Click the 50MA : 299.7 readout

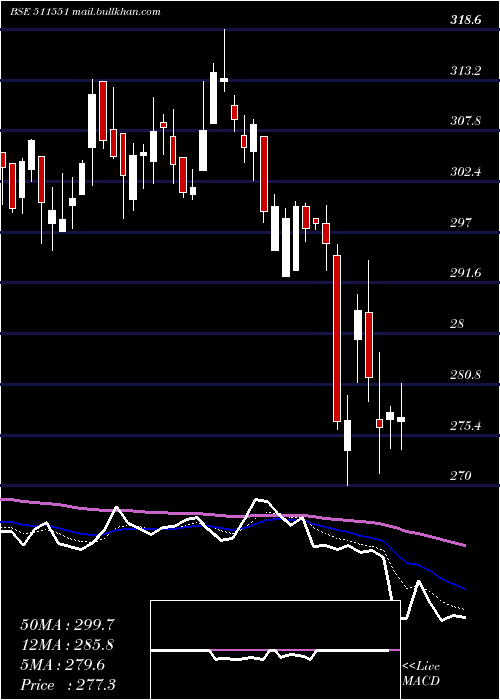(66, 625)
